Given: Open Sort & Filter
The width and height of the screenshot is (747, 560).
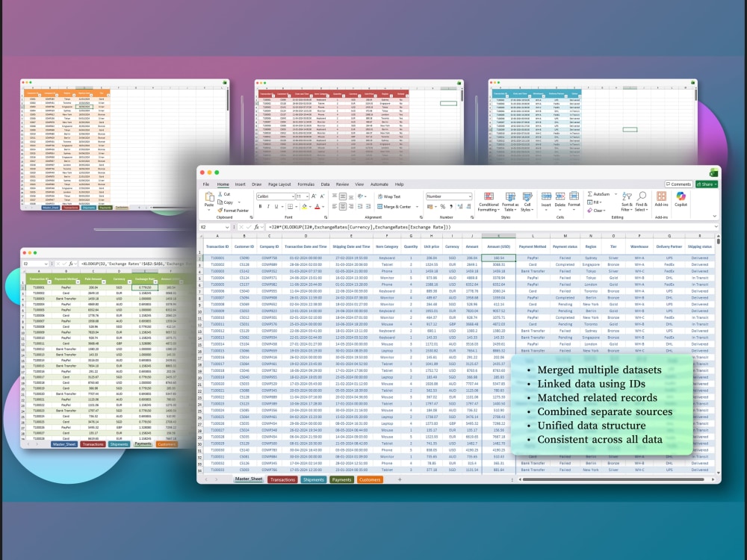Looking at the screenshot, I should coord(627,202).
